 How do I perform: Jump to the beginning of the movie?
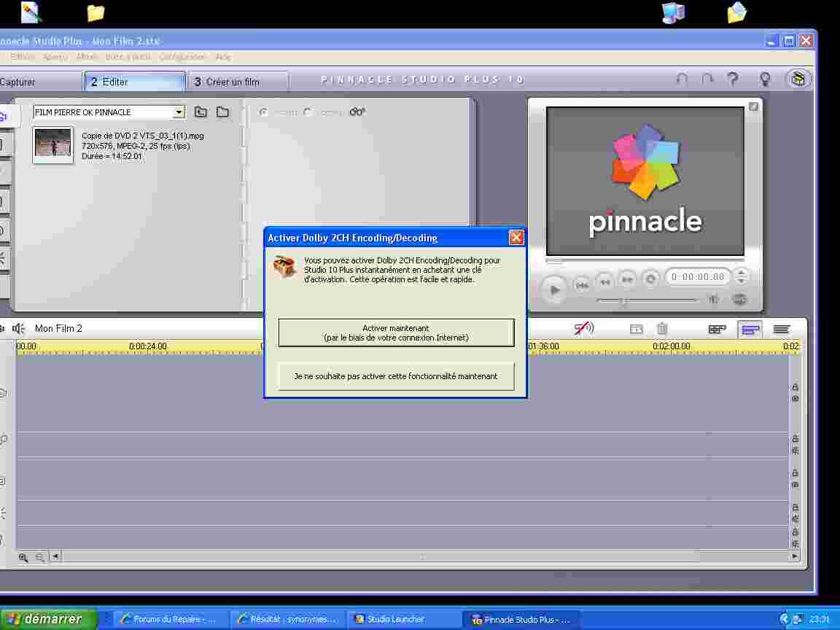[x=582, y=285]
